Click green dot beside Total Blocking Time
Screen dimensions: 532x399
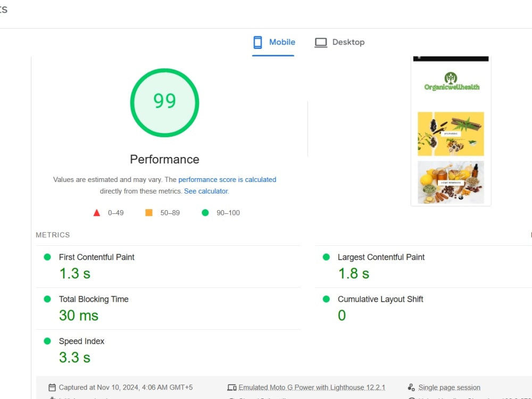coord(47,299)
